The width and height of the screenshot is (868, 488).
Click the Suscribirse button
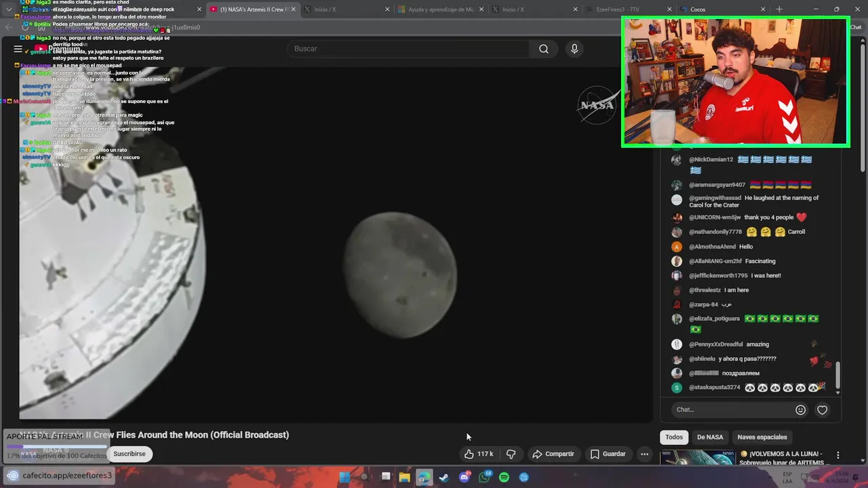(129, 454)
